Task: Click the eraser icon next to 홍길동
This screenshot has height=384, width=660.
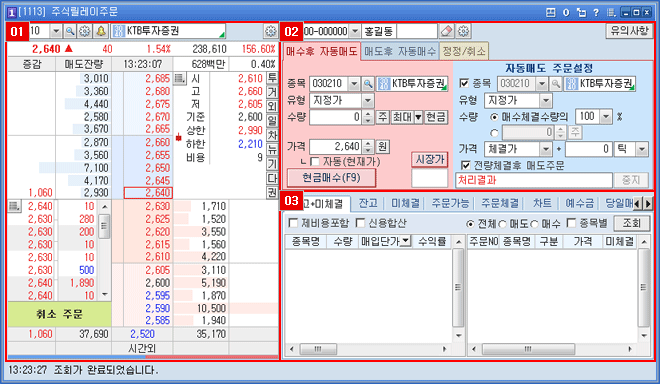Action: pyautogui.click(x=447, y=31)
